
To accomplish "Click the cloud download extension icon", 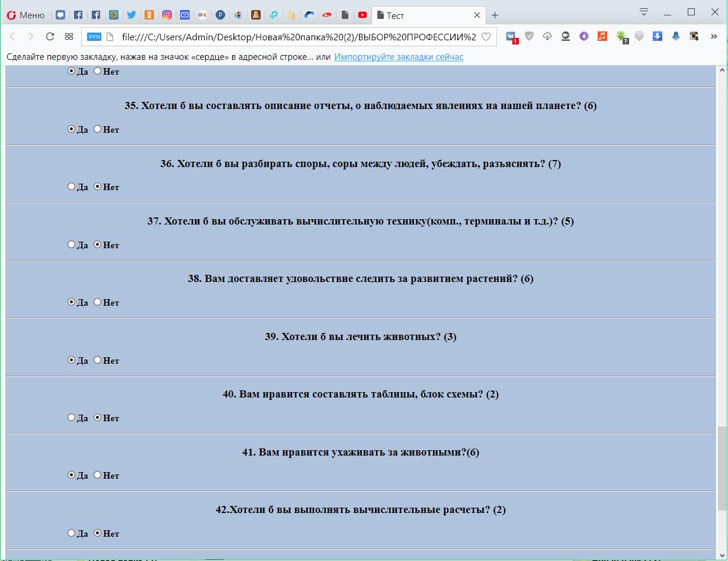I will [547, 37].
